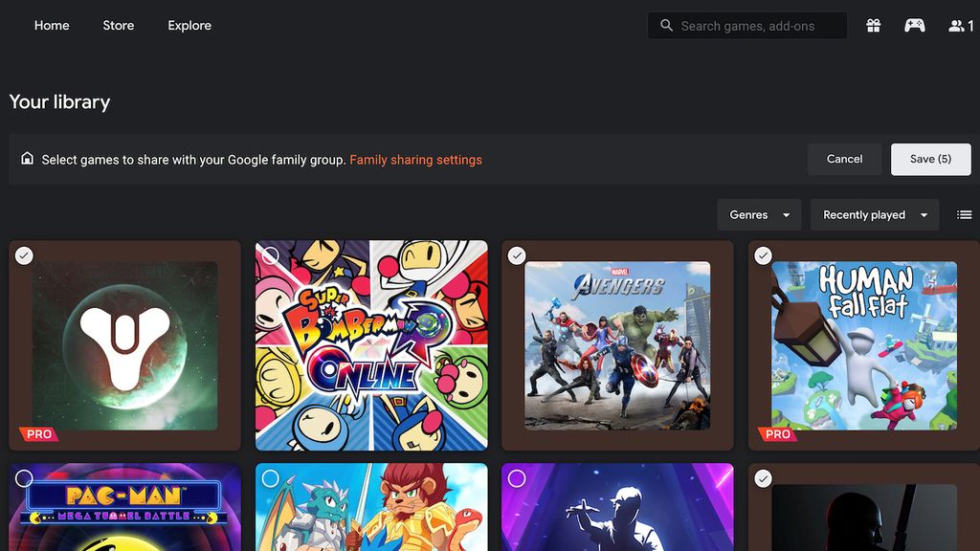
Task: Click the Destiny 2 cover art
Action: pos(125,345)
